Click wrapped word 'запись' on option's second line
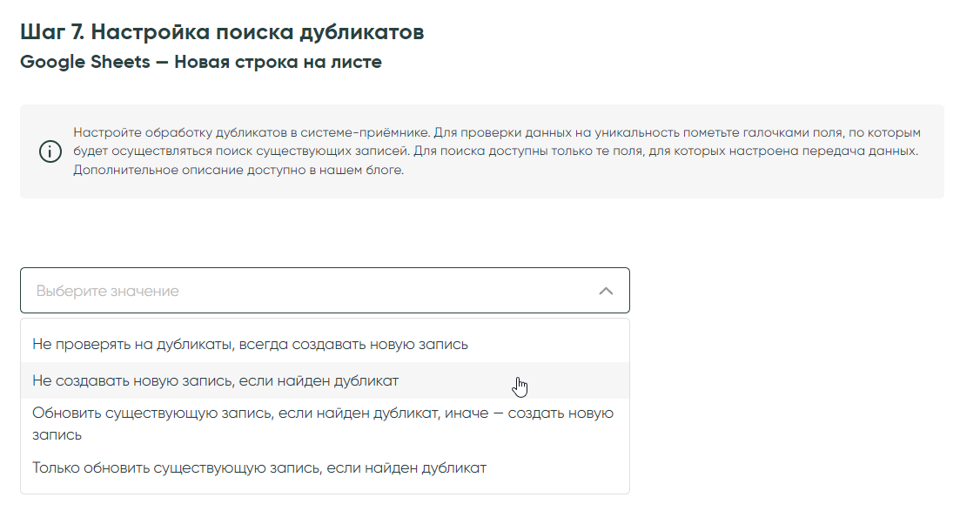 [x=57, y=434]
